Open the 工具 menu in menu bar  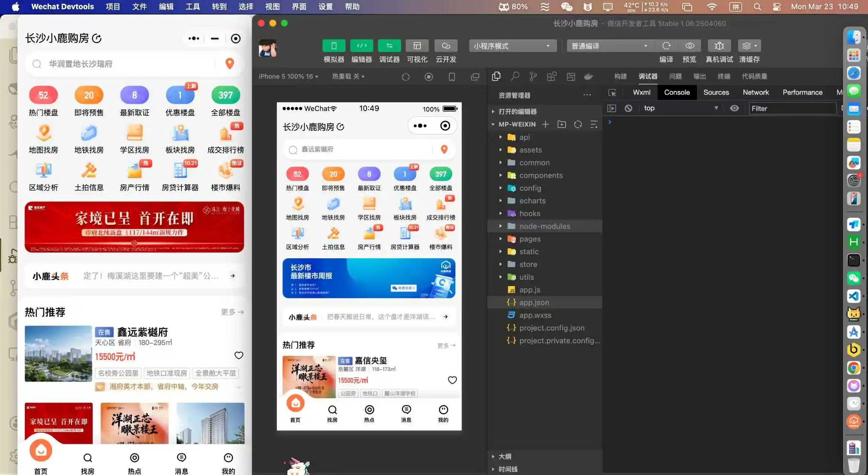[x=192, y=7]
